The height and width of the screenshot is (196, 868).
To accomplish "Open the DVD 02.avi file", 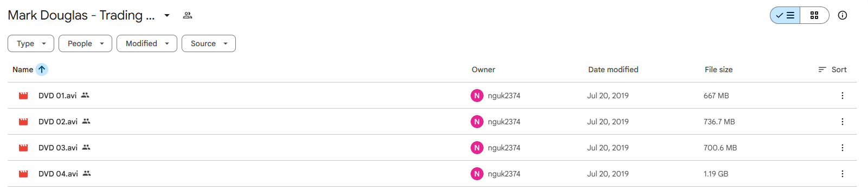I will (x=58, y=122).
